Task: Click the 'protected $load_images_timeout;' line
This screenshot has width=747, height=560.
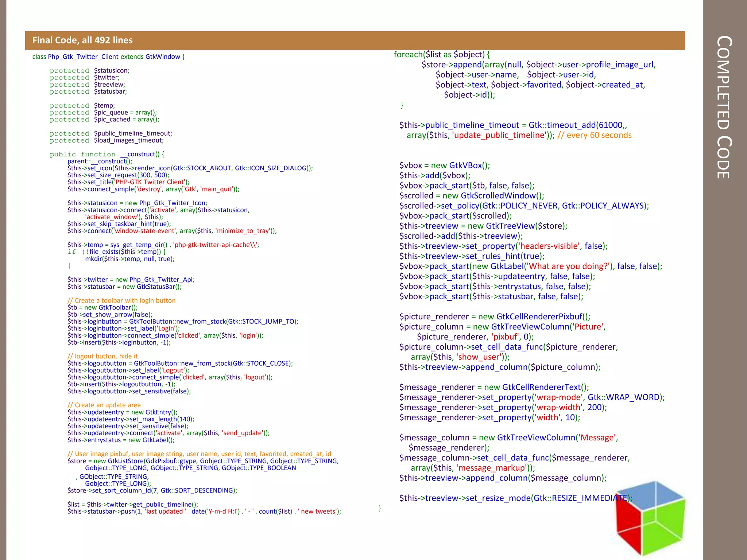Action: (x=107, y=140)
